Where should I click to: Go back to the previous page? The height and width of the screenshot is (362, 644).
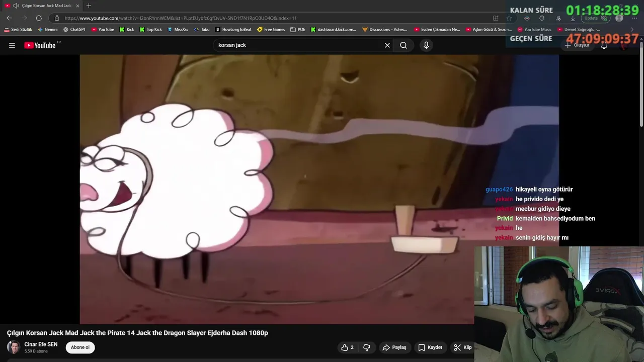click(x=9, y=18)
